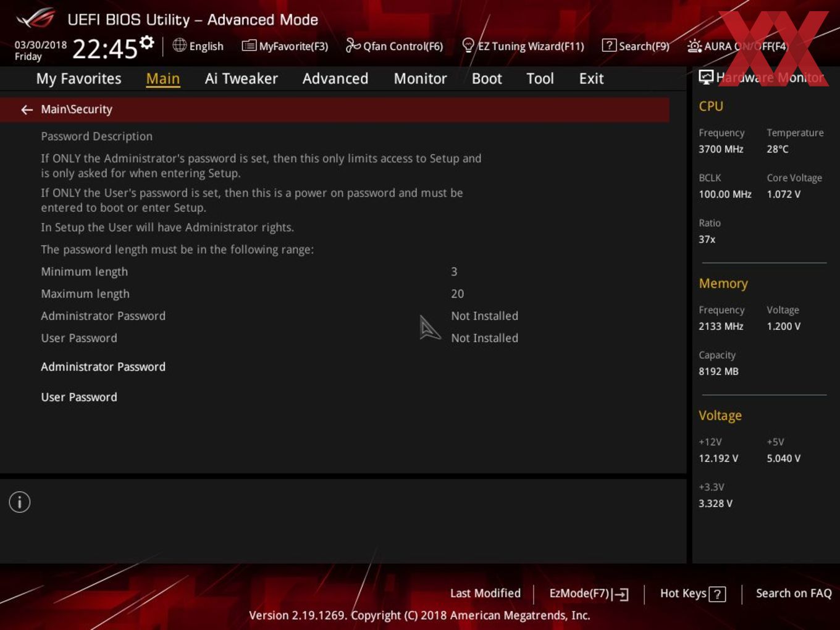
Task: Click +5V reading 5.040 V
Action: 784,458
